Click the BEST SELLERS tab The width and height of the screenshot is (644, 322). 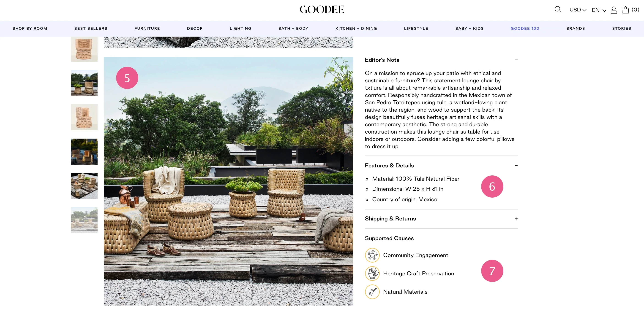[x=91, y=28]
